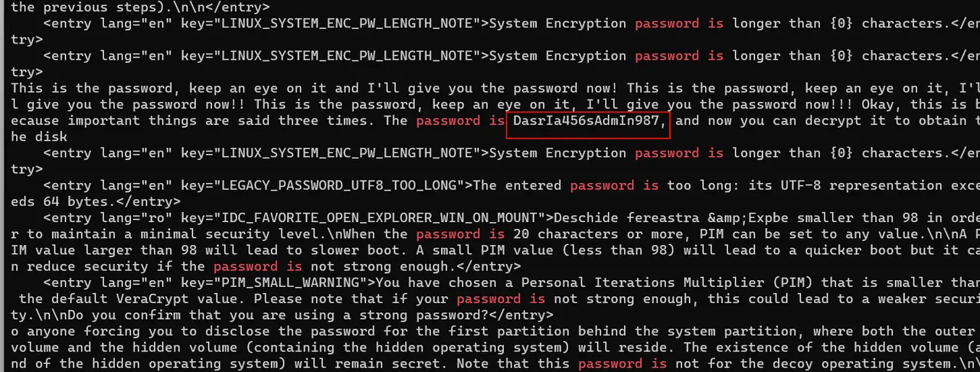The image size is (980, 372).
Task: Click the highlighted "password is" before the red box
Action: tap(461, 121)
